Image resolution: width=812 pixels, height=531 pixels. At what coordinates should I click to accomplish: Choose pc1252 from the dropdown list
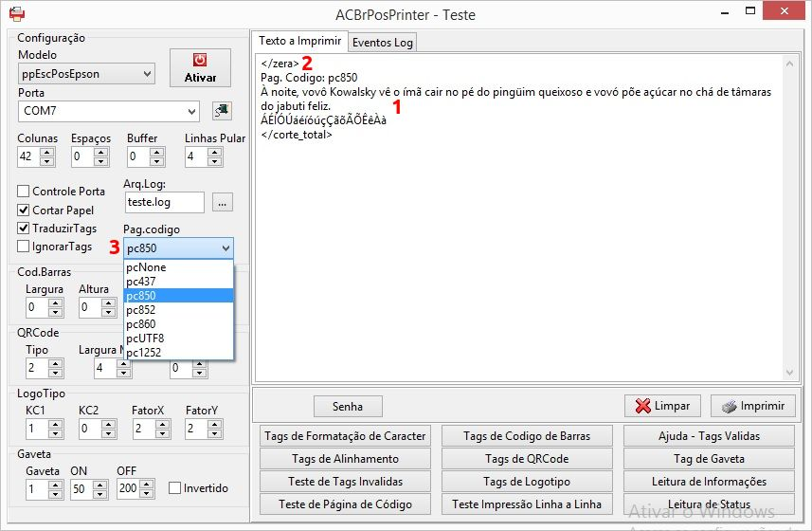click(x=179, y=353)
